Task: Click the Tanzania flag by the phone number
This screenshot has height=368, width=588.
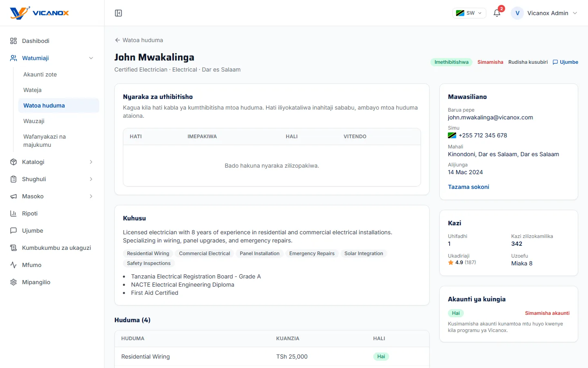Action: (452, 135)
